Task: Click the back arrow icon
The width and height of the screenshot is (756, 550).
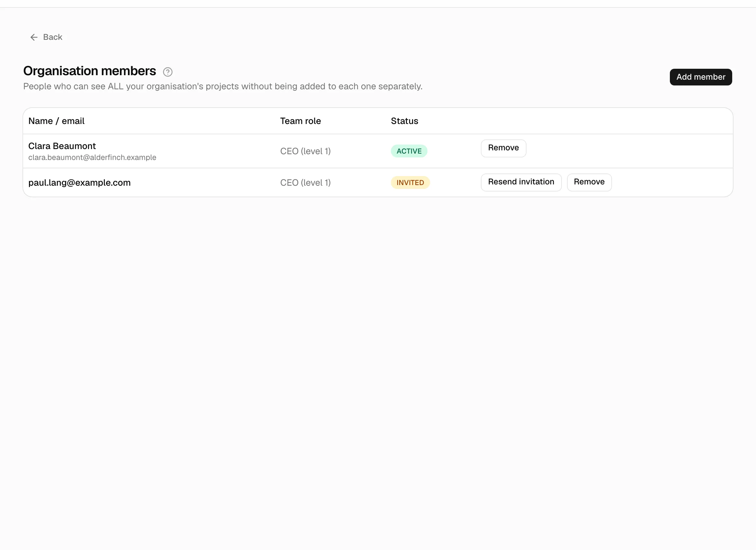Action: pyautogui.click(x=34, y=37)
